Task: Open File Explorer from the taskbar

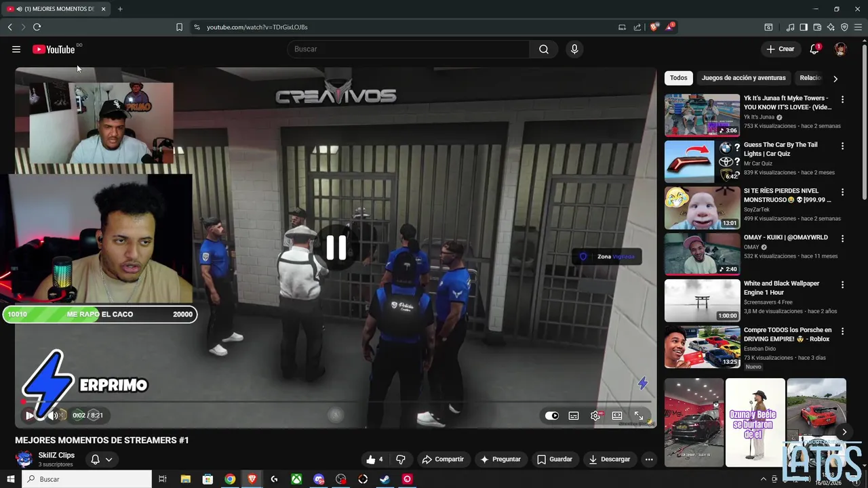Action: 186,479
